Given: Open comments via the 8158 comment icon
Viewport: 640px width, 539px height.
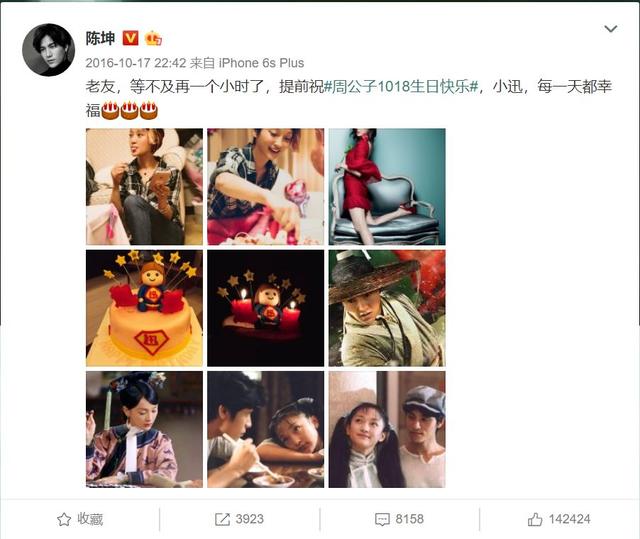Looking at the screenshot, I should pos(382,519).
